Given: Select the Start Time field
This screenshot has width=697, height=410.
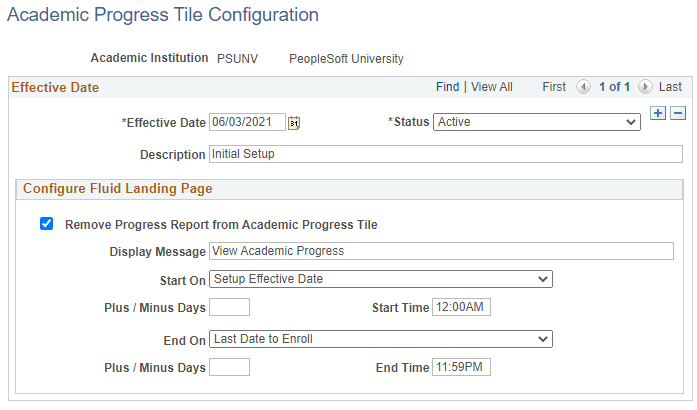Looking at the screenshot, I should click(461, 307).
